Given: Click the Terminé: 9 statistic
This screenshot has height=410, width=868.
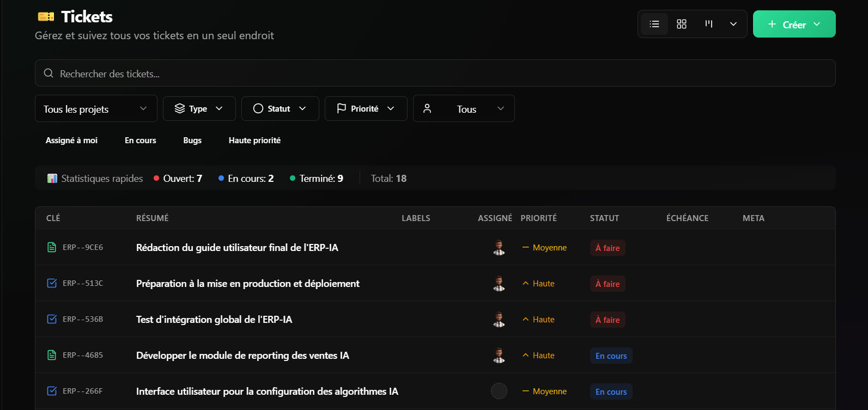Looking at the screenshot, I should click(x=317, y=178).
